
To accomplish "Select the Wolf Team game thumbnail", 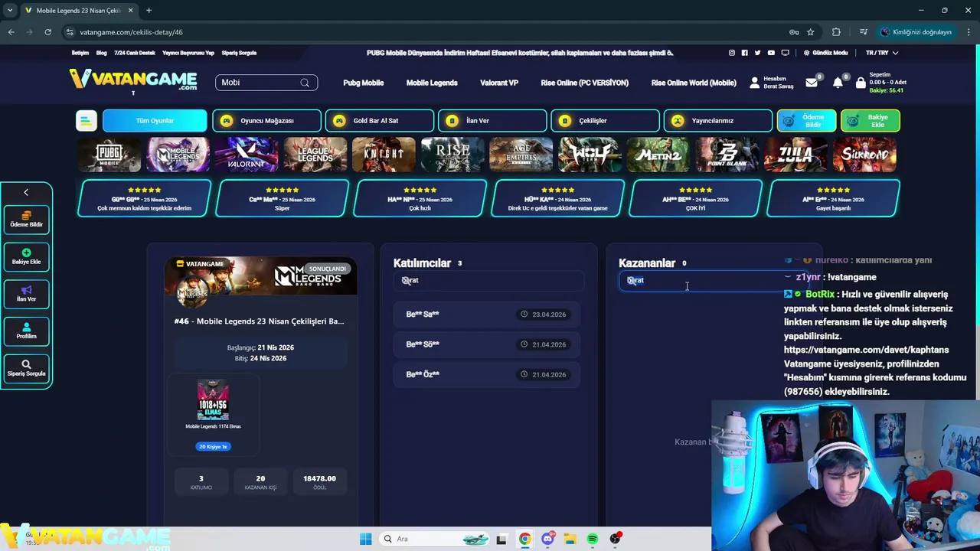I will tap(590, 155).
